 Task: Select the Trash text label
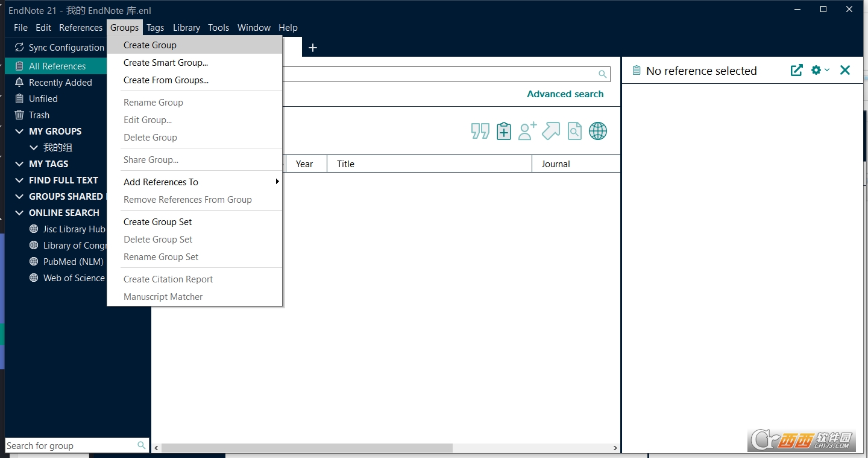pyautogui.click(x=39, y=115)
